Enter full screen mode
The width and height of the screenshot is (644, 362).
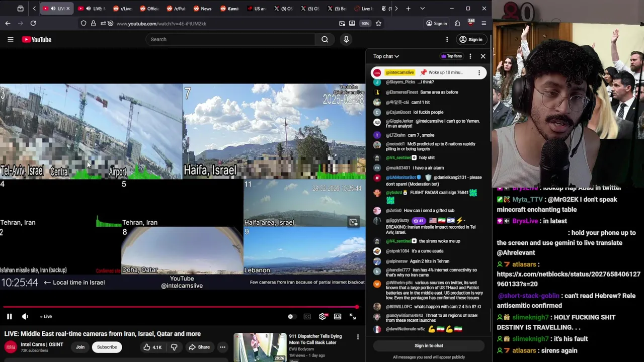coord(353,316)
